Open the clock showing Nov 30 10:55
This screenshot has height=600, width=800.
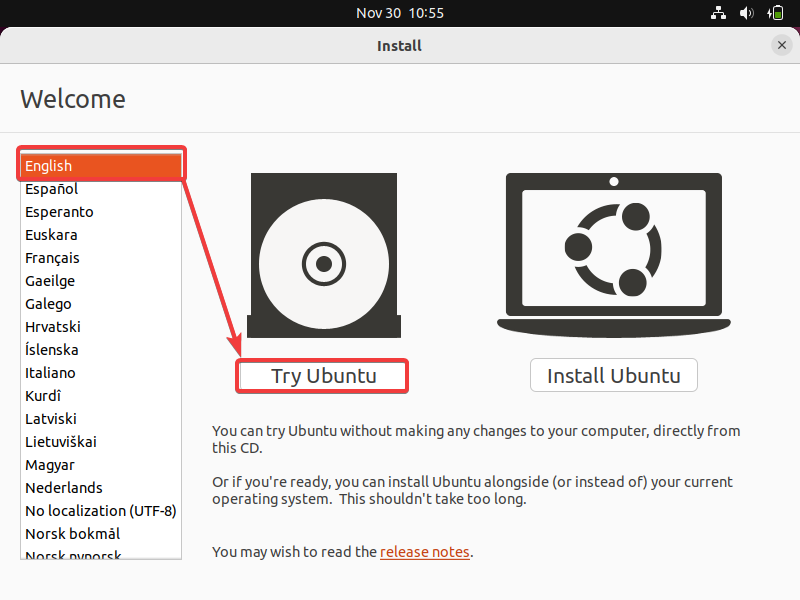tap(400, 13)
